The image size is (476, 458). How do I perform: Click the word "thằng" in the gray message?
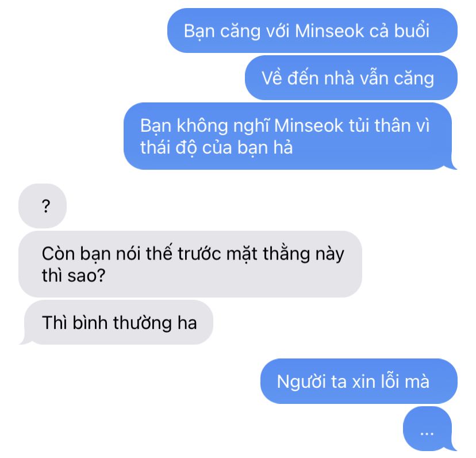[286, 255]
